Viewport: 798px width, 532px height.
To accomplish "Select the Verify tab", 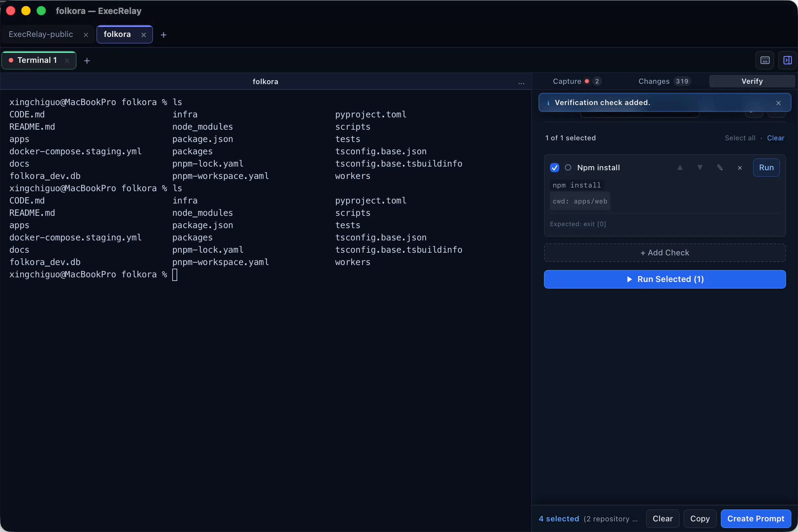I will click(752, 81).
